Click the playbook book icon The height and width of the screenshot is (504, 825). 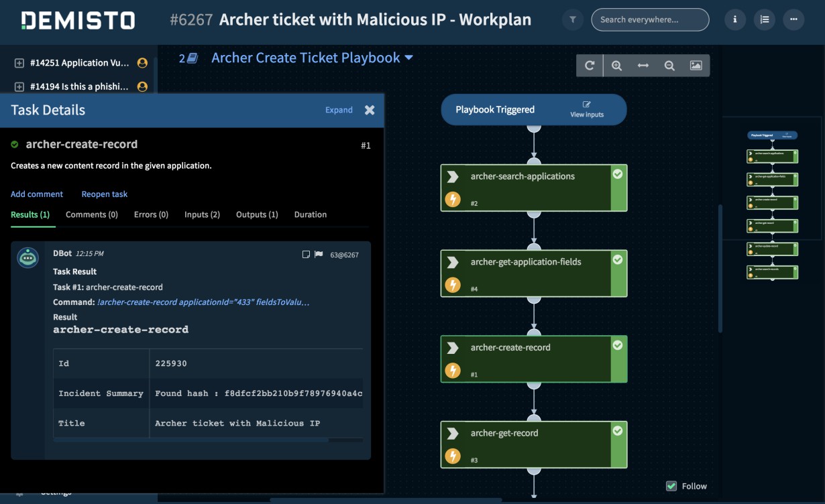pyautogui.click(x=192, y=58)
